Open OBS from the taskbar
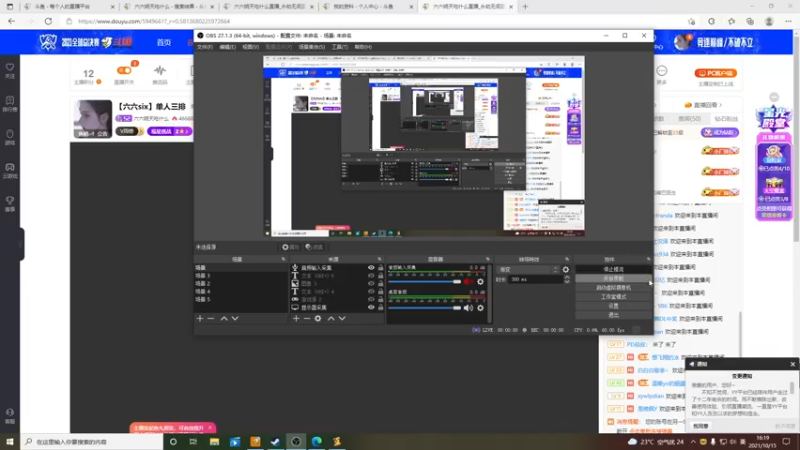The image size is (800, 450). [296, 441]
